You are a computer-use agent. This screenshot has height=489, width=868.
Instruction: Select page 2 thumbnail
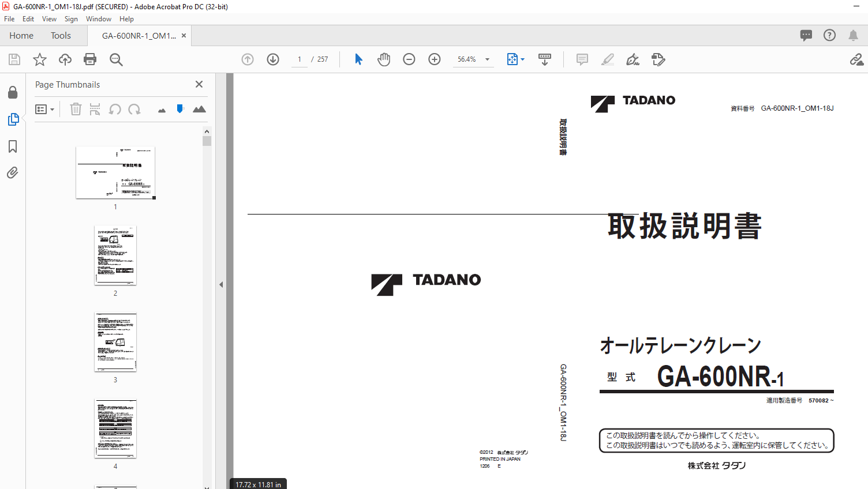coord(115,255)
